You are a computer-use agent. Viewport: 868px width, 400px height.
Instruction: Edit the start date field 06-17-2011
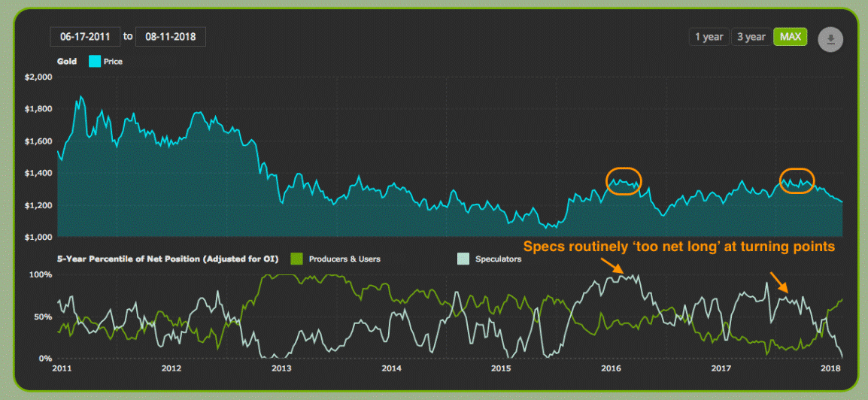[84, 36]
